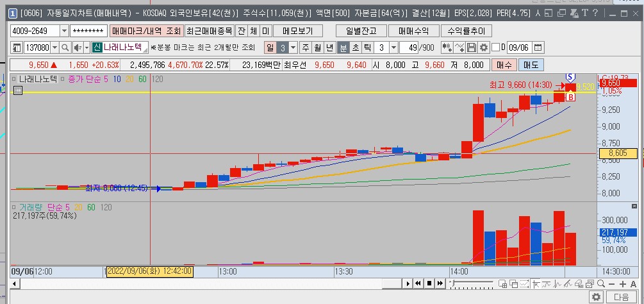Expand the stock code 137080 dropdown
The image size is (644, 304).
pos(55,47)
